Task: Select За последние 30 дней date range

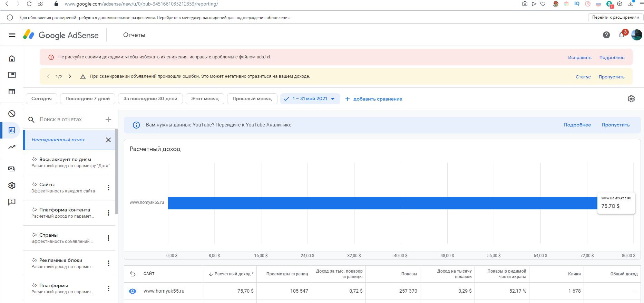Action: (x=150, y=99)
